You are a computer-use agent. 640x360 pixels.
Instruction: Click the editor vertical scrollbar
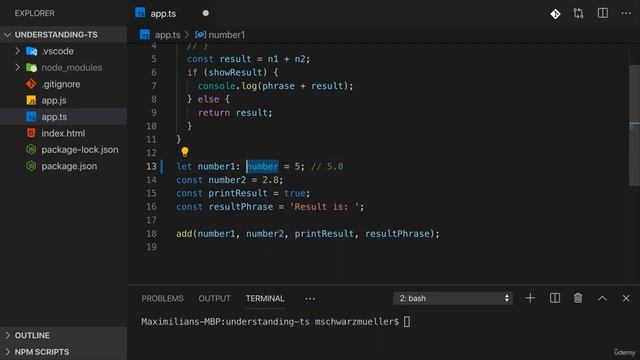coord(634,126)
